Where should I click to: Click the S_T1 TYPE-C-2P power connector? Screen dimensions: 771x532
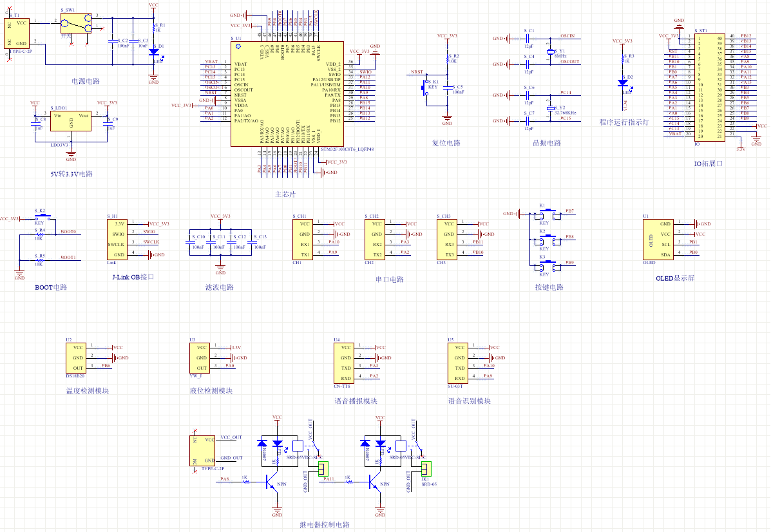tap(17, 33)
